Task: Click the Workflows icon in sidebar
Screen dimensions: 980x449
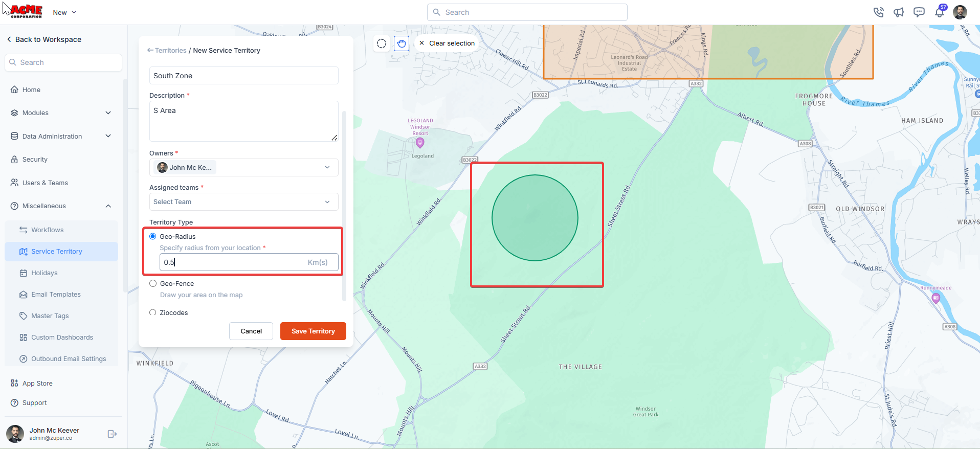Action: click(x=24, y=230)
